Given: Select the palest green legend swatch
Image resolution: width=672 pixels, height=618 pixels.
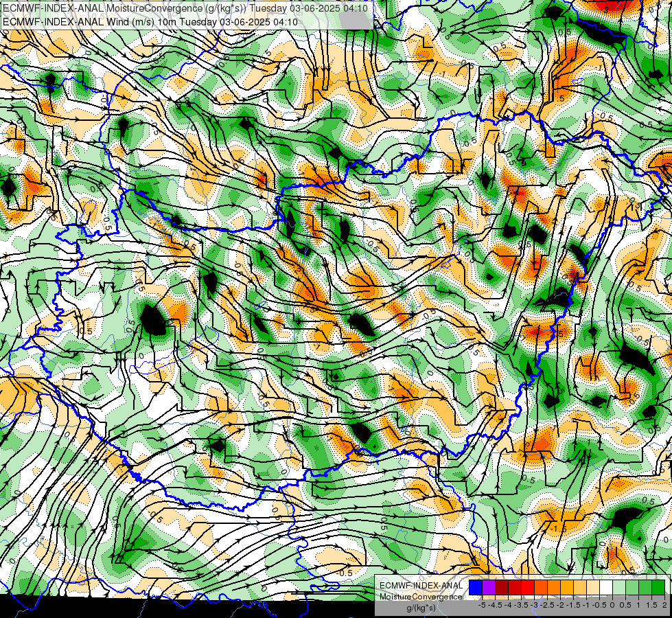Looking at the screenshot, I should [x=619, y=587].
